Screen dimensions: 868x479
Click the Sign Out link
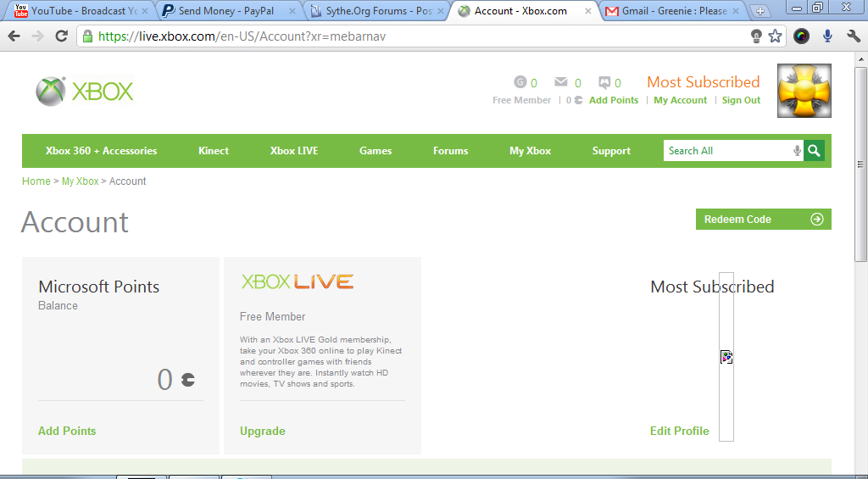coord(741,100)
